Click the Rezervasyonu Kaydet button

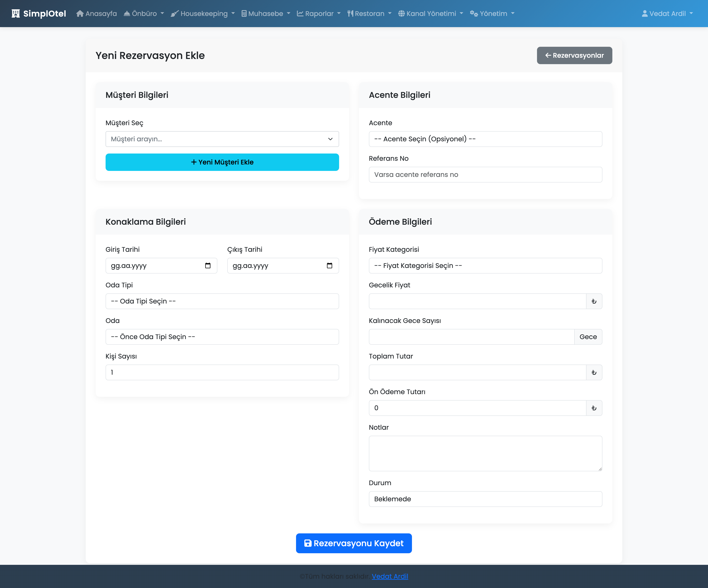click(354, 543)
